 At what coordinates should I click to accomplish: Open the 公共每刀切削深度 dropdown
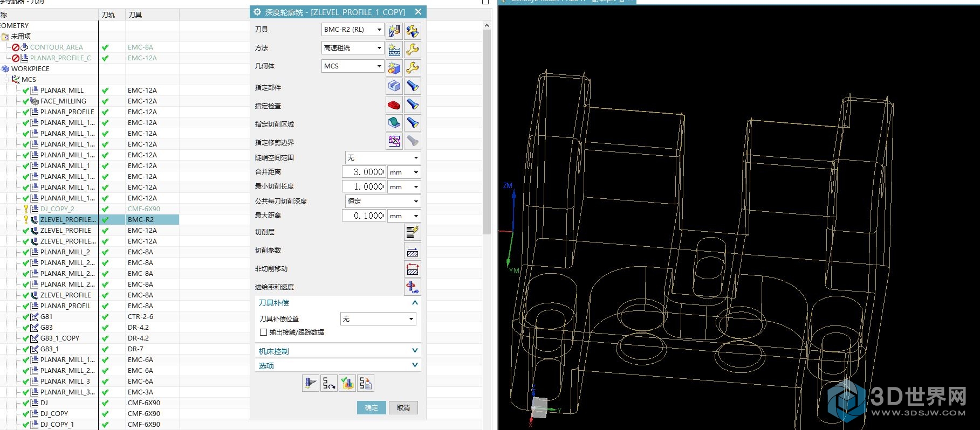[382, 202]
